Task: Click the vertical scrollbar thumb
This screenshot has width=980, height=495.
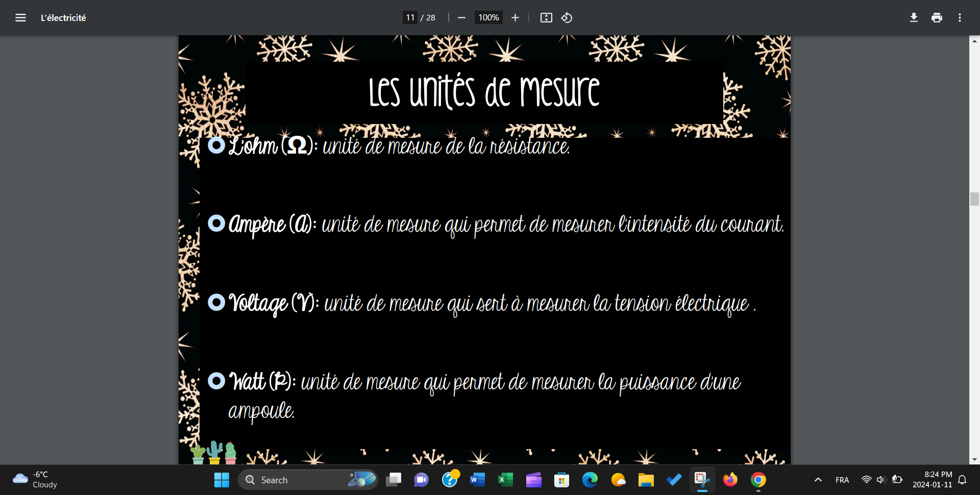Action: (x=974, y=199)
